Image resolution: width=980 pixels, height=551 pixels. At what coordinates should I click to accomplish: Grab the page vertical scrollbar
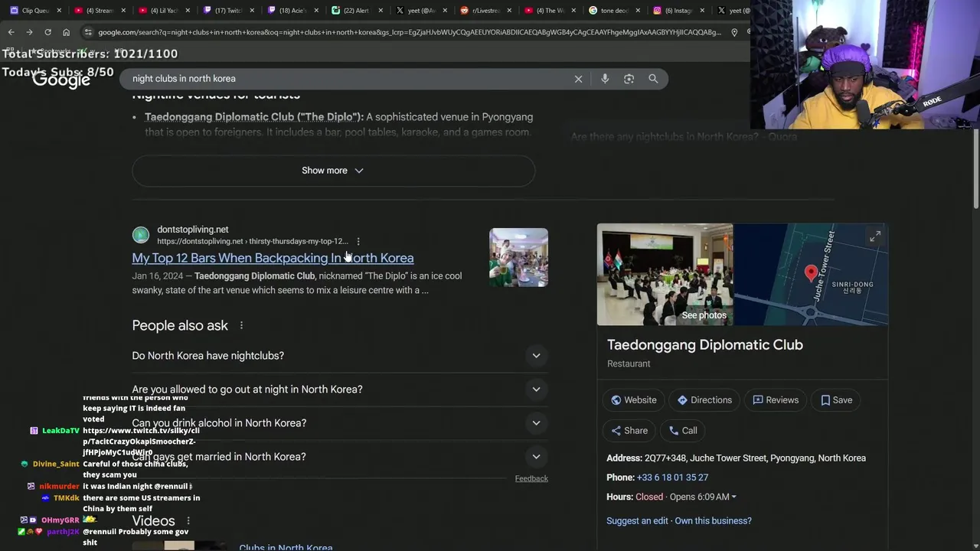pyautogui.click(x=975, y=168)
